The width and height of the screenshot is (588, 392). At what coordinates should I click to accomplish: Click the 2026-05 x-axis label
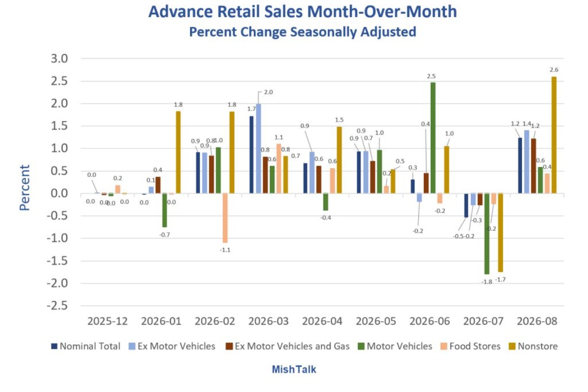tap(376, 321)
